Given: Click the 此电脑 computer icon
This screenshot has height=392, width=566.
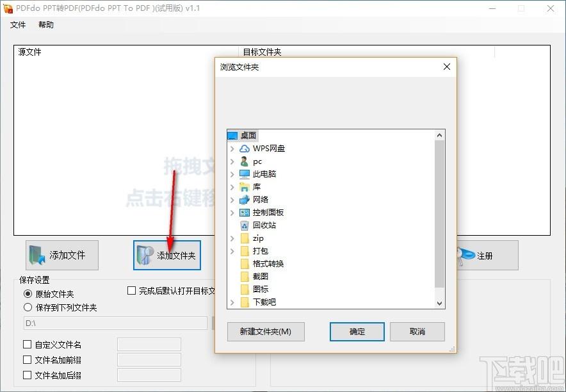Looking at the screenshot, I should coord(245,174).
